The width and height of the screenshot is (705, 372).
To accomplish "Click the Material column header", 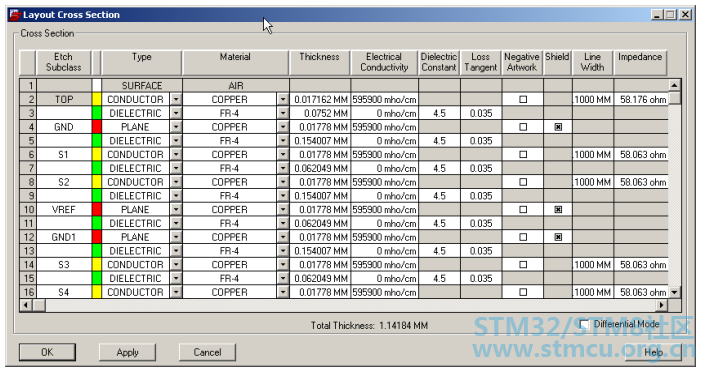I will (235, 63).
